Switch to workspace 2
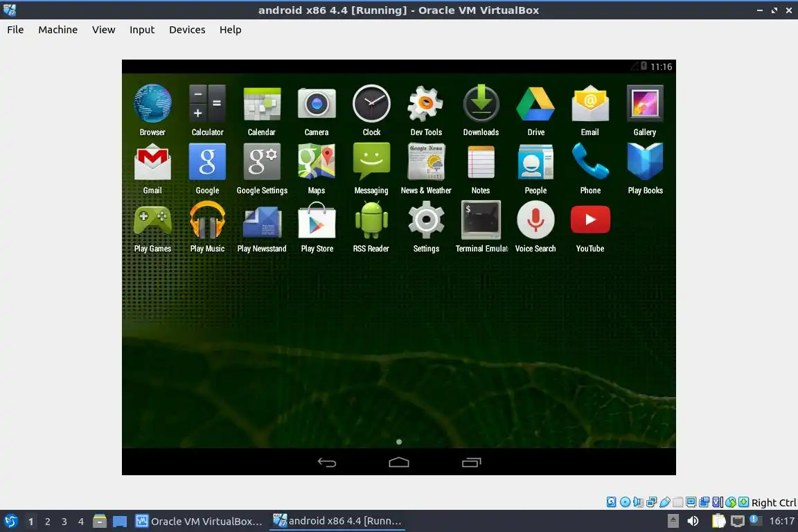Image resolution: width=798 pixels, height=532 pixels. pos(47,522)
